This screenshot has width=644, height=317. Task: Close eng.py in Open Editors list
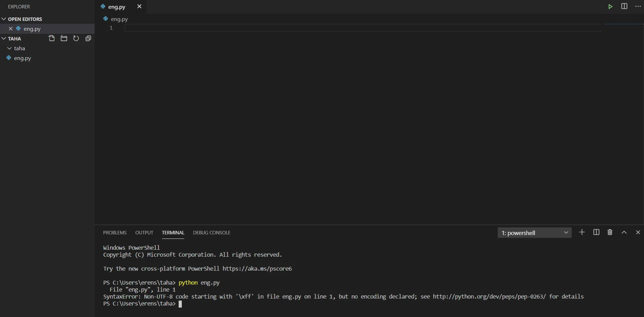click(x=11, y=29)
